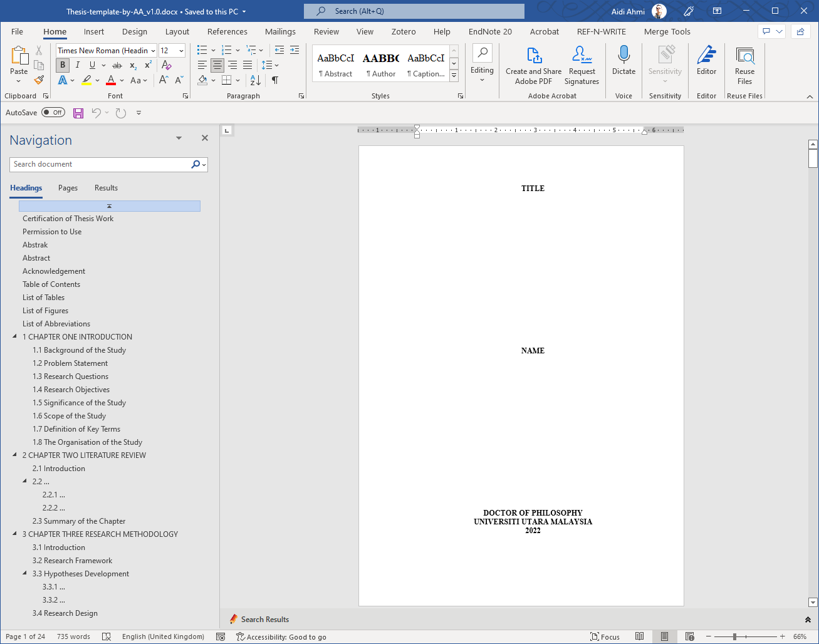Show paragraph marks with pilcrow icon

[x=274, y=80]
